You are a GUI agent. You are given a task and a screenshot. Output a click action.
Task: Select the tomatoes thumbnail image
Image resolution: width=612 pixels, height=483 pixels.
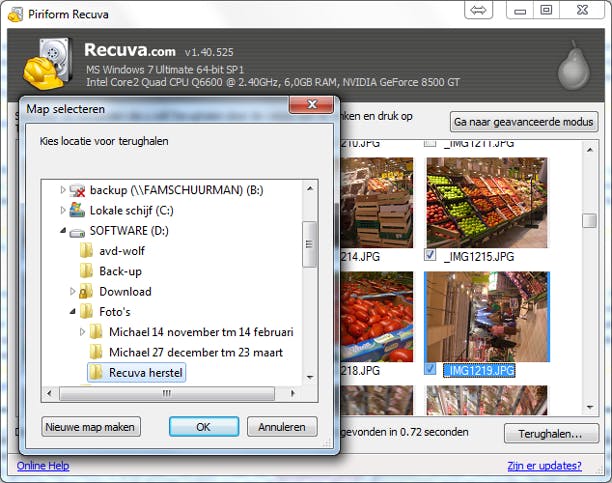point(377,317)
